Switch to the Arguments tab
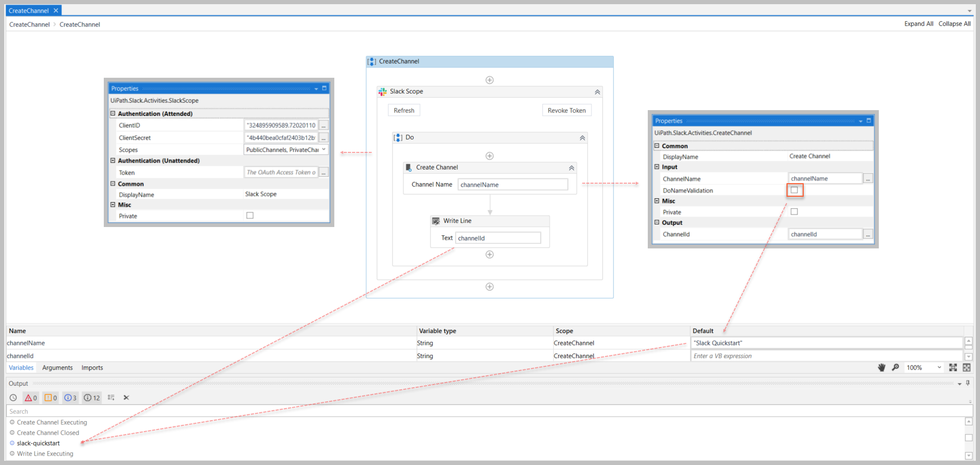 coord(57,367)
